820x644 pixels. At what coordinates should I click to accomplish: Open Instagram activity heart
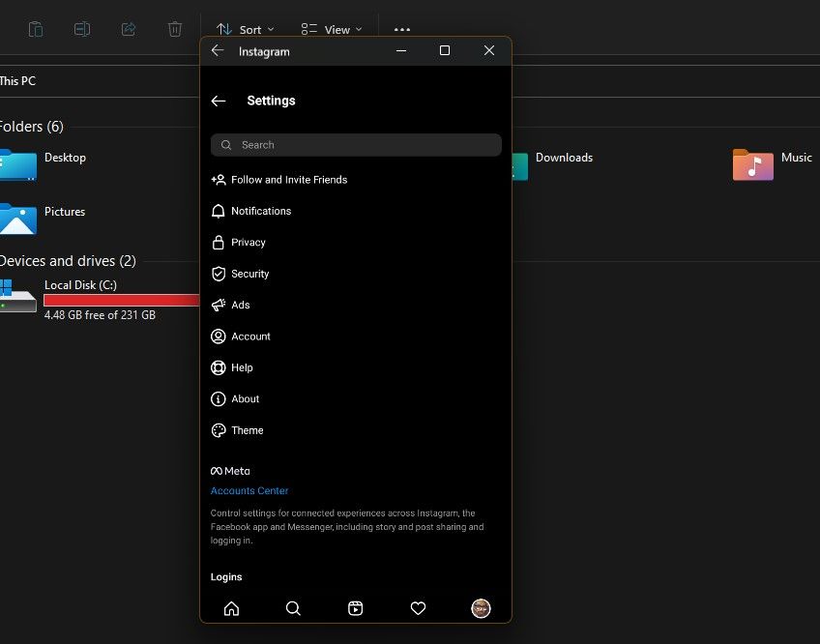tap(418, 608)
